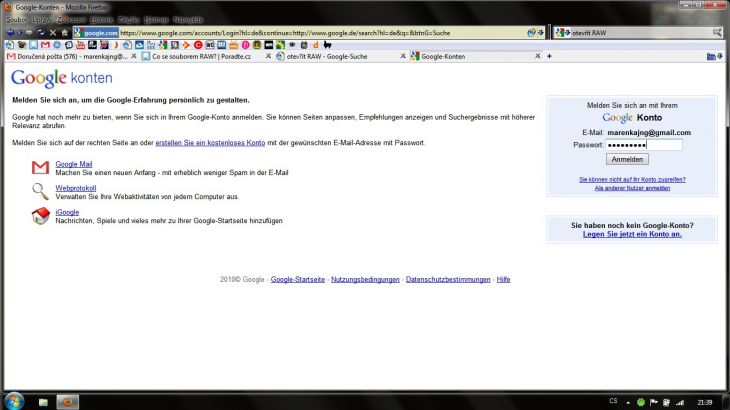The width and height of the screenshot is (730, 410).
Task: Close the Co se souborem RAW tab
Action: 268,56
